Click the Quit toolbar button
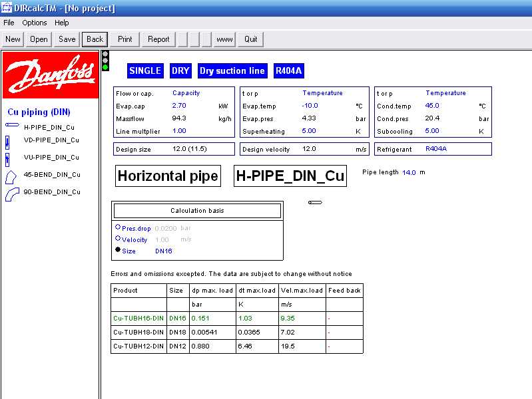Screen dimensions: 532x399 pos(251,39)
